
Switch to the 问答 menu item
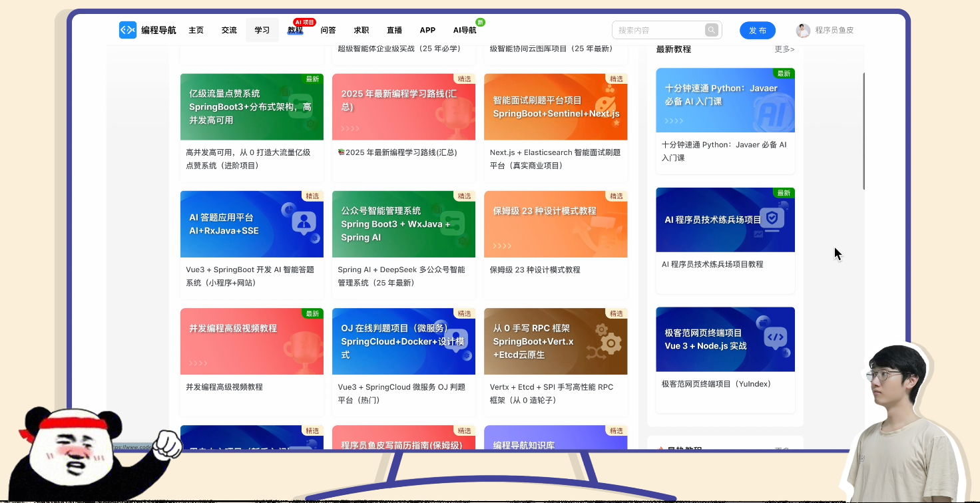(x=328, y=31)
